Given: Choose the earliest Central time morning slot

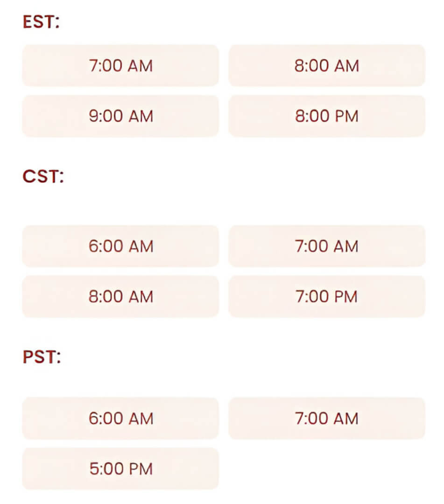Looking at the screenshot, I should [120, 246].
